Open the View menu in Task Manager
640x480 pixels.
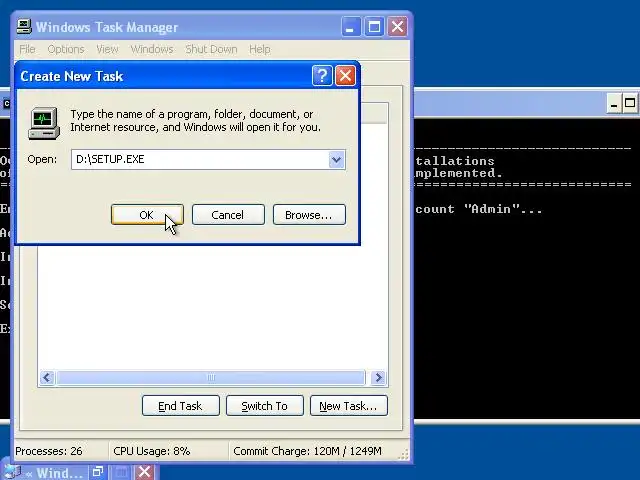tap(107, 49)
